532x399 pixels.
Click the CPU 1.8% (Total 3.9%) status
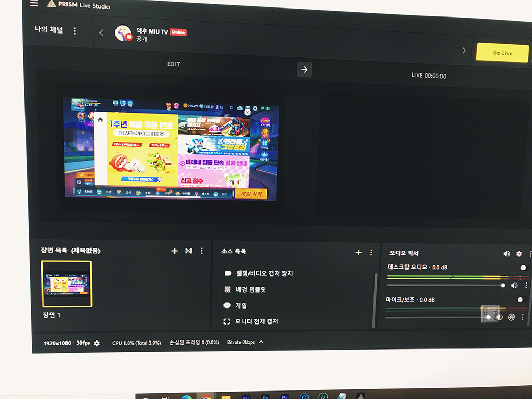136,343
